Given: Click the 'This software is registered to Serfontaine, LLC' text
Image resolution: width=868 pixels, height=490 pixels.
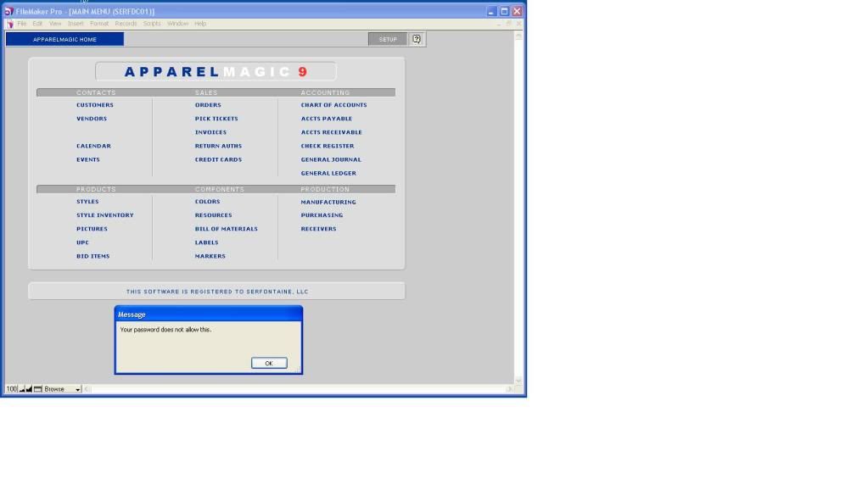Looking at the screenshot, I should (x=217, y=292).
